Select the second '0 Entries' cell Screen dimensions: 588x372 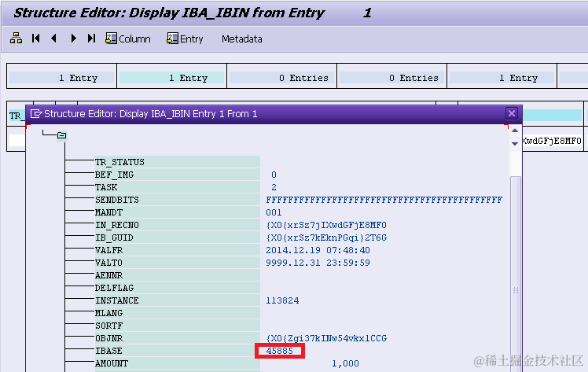(x=392, y=78)
